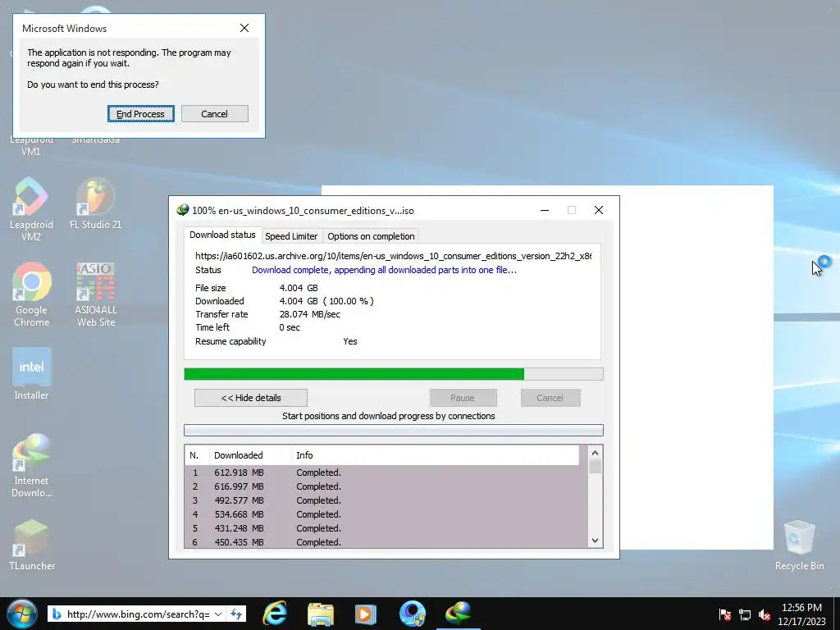Close the IDM download window
Viewport: 840px width, 630px height.
coord(599,210)
